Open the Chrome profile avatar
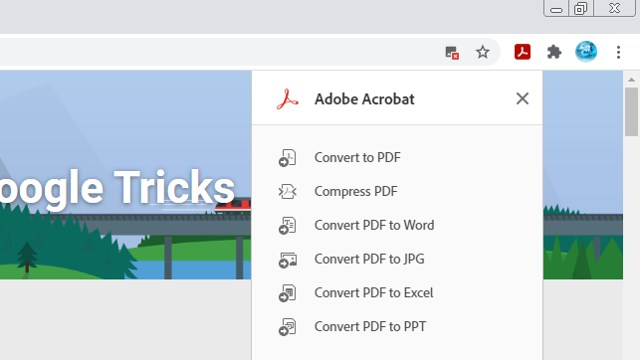 point(586,52)
